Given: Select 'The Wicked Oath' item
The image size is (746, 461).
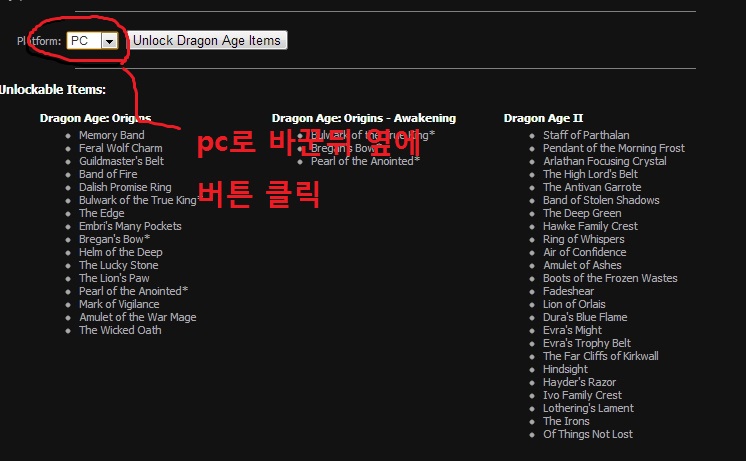Looking at the screenshot, I should pyautogui.click(x=120, y=330).
